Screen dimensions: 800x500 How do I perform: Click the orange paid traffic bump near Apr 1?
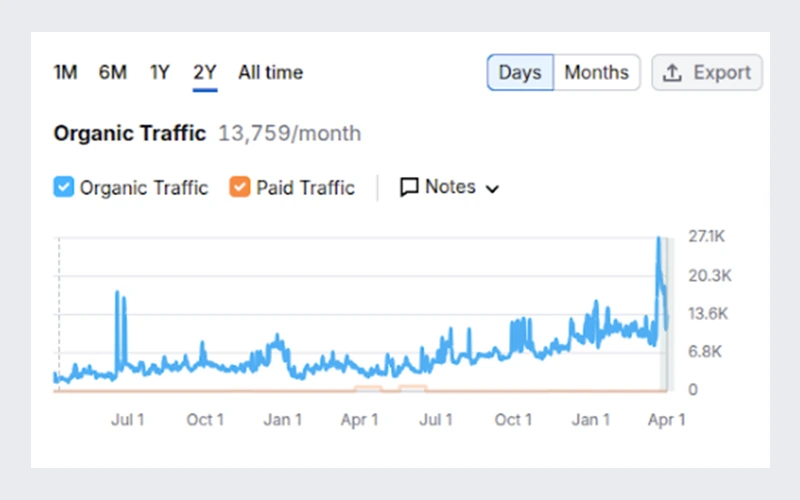click(x=368, y=387)
